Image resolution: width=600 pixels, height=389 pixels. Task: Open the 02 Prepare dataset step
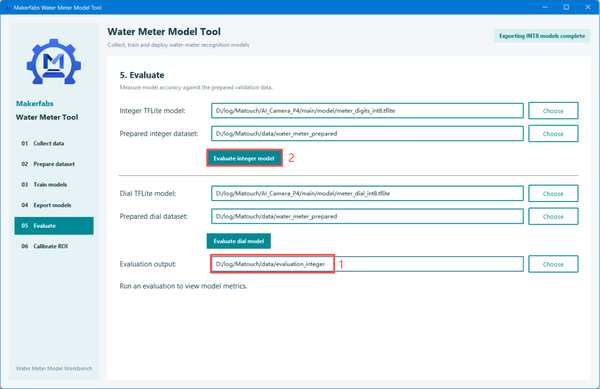[x=54, y=164]
